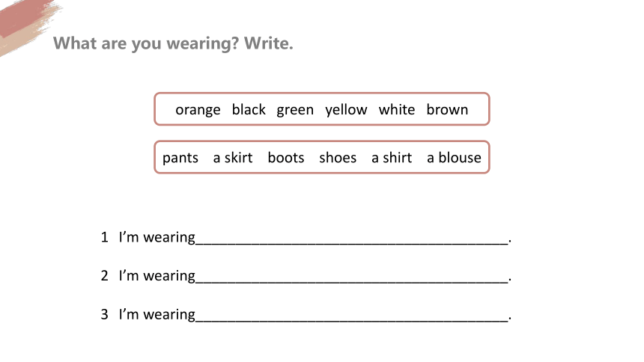The image size is (644, 362).
Task: Select the phrase a blouse
Action: [454, 157]
